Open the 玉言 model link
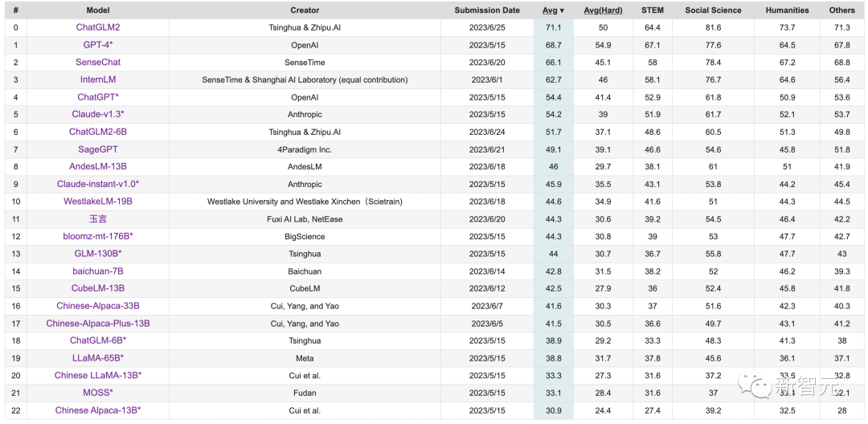 [98, 219]
